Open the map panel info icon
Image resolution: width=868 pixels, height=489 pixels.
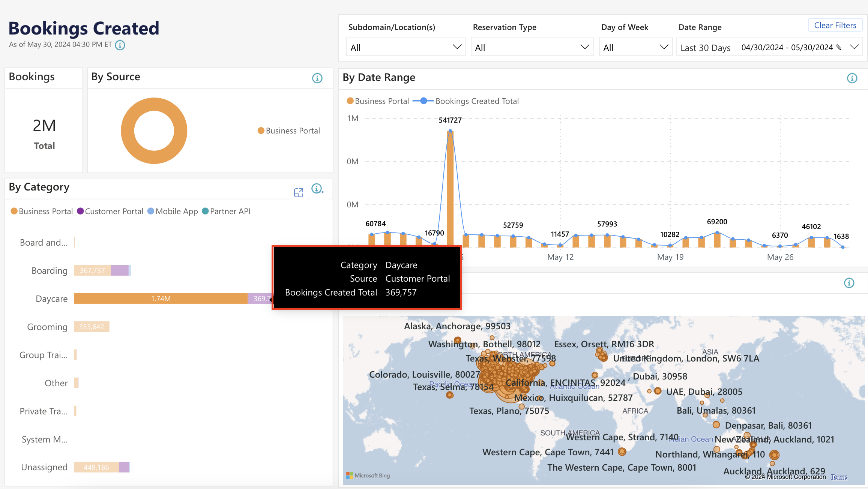849,283
